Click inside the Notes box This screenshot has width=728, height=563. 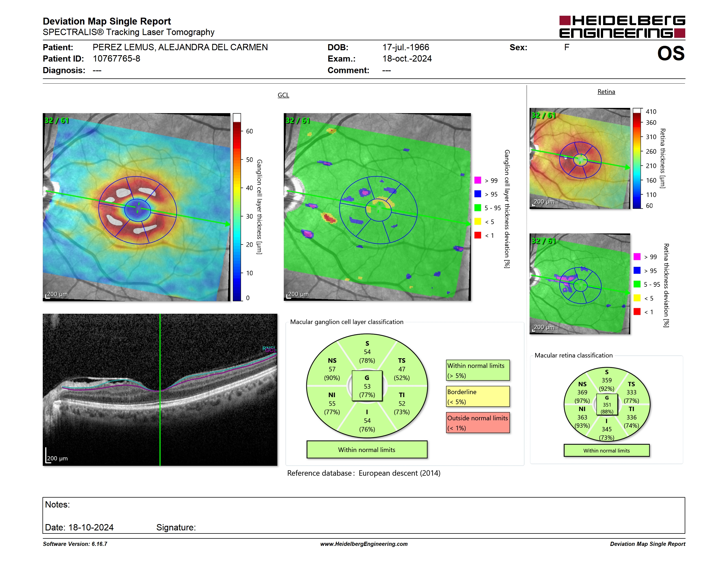tap(364, 515)
